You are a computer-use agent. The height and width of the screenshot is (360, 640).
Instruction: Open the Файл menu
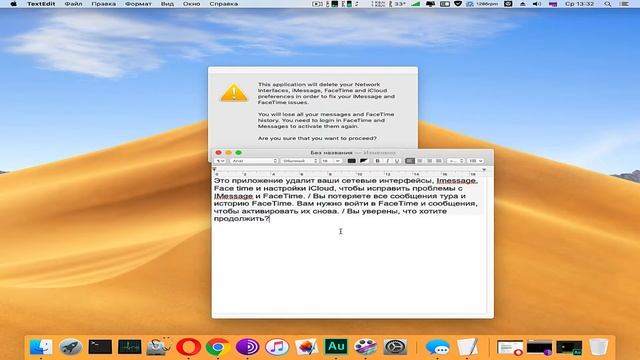(x=73, y=4)
